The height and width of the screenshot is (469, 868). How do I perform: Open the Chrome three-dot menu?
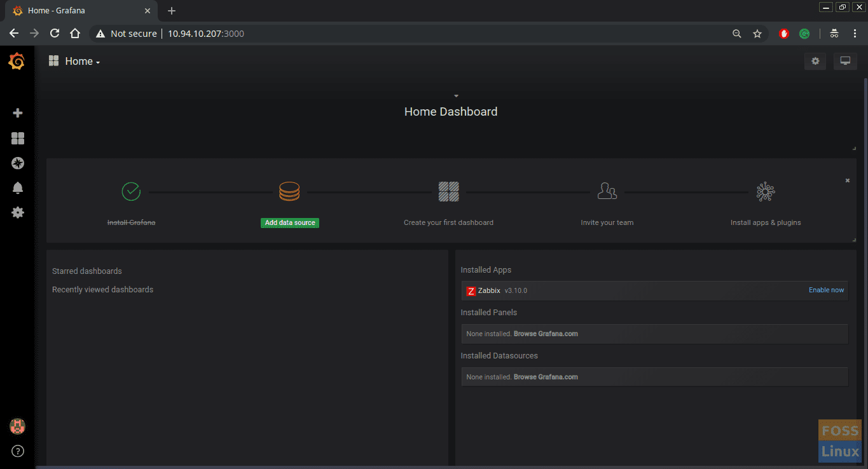(x=855, y=34)
